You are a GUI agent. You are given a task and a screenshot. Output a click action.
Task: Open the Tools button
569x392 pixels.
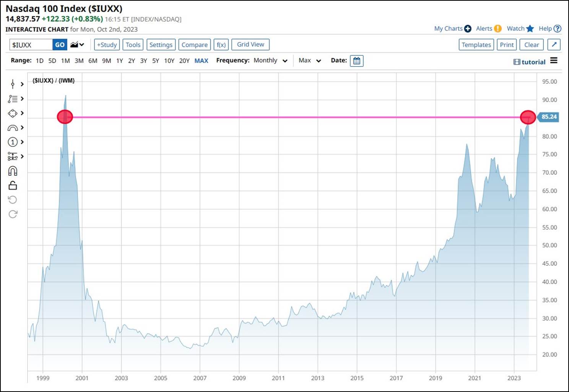pyautogui.click(x=133, y=45)
